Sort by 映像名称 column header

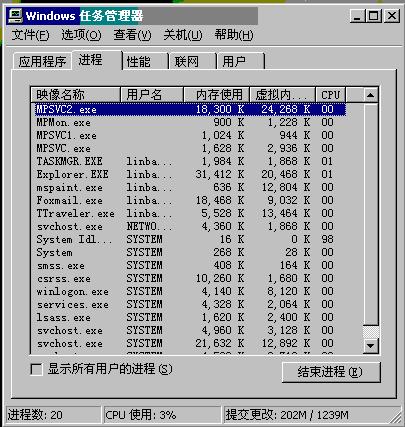tap(76, 95)
